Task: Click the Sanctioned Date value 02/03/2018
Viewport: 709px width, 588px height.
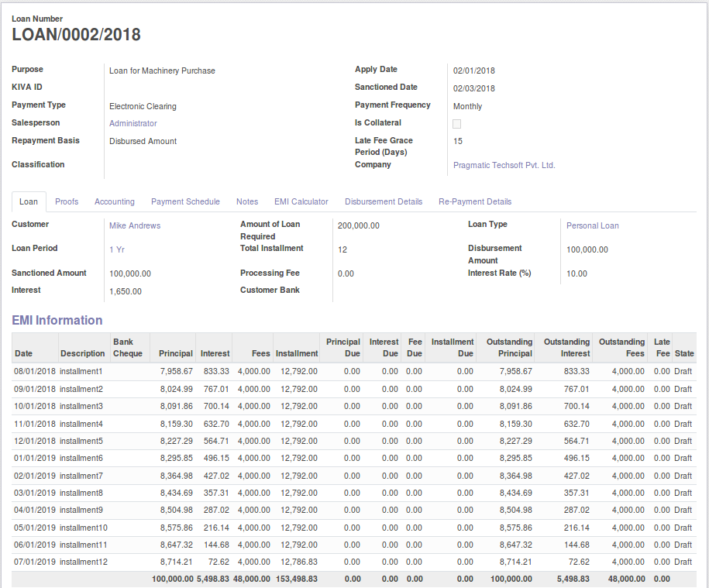Action: click(x=474, y=88)
